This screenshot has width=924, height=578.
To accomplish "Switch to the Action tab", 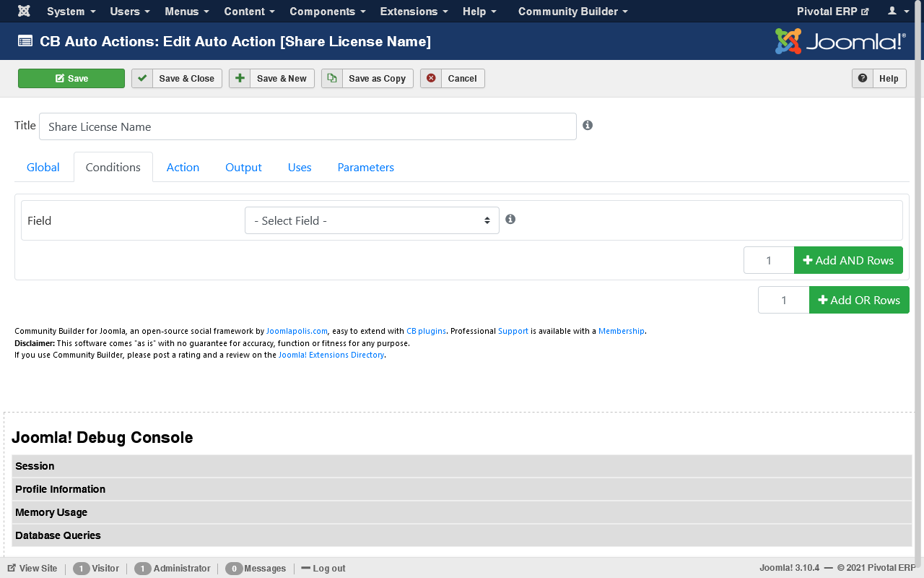I will point(183,167).
